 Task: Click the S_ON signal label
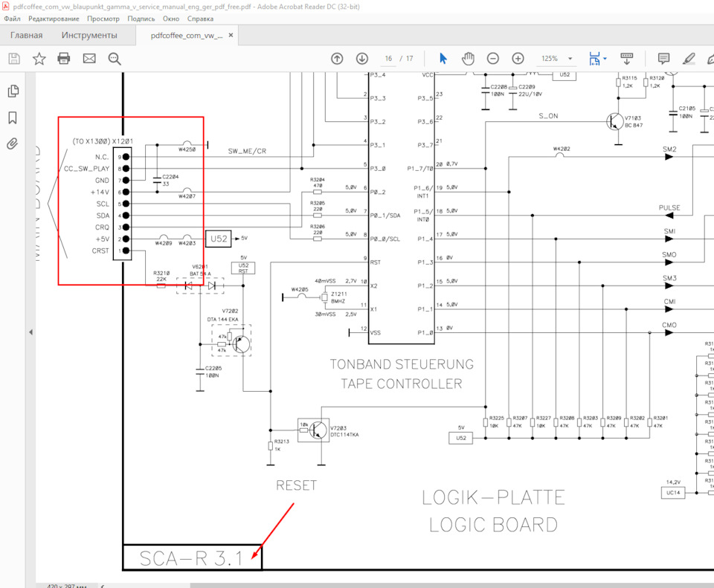tap(548, 116)
